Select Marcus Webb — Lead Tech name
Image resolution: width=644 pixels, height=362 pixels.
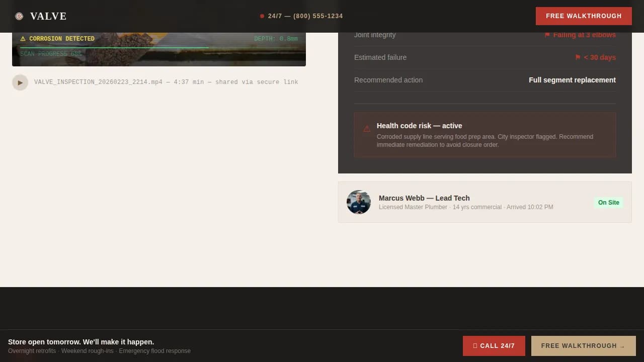[x=424, y=198]
